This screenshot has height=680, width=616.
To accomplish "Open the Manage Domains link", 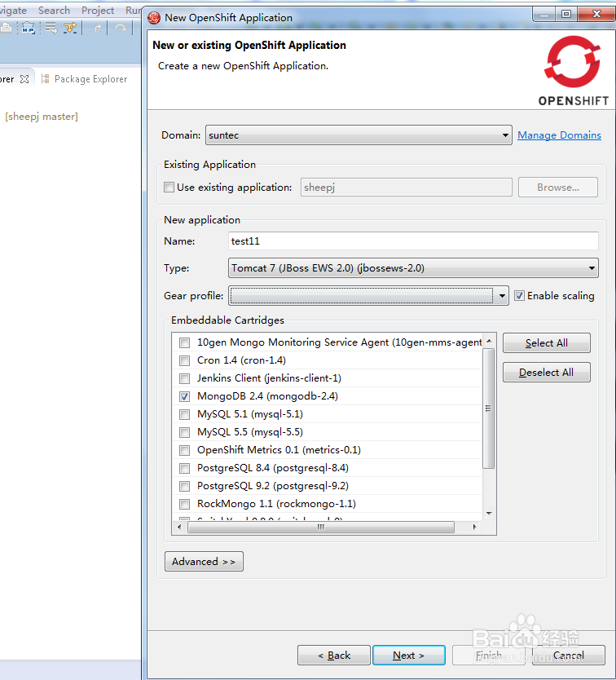I will coord(559,135).
